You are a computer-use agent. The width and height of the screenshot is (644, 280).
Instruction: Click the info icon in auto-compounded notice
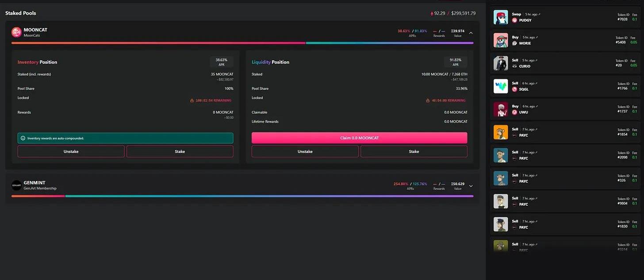(23, 138)
